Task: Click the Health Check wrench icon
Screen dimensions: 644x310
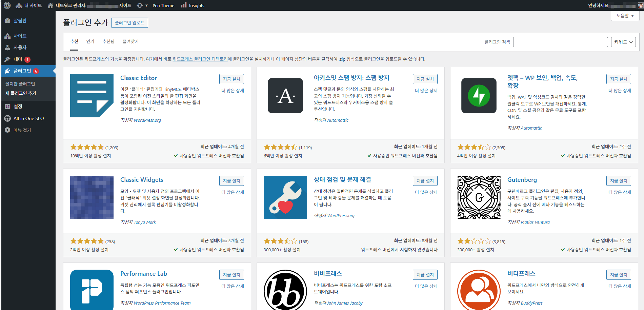Action: coord(285,197)
